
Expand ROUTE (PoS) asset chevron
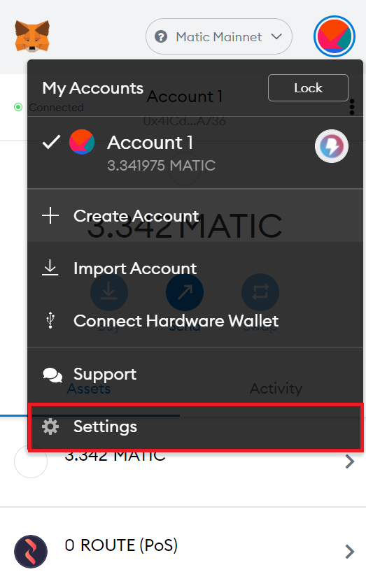(350, 551)
